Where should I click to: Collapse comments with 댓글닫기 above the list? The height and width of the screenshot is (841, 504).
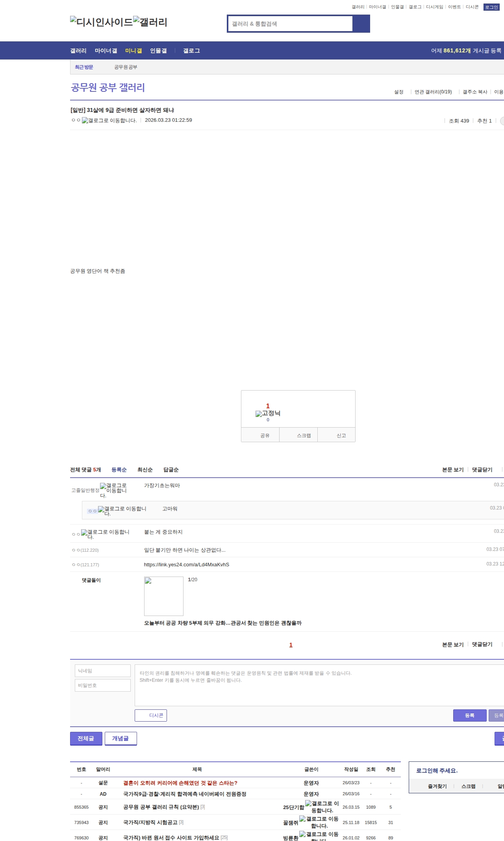pos(482,470)
